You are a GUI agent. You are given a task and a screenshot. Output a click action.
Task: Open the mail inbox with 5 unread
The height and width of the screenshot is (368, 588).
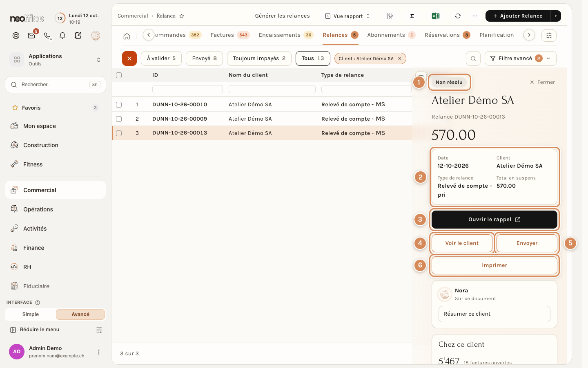31,36
